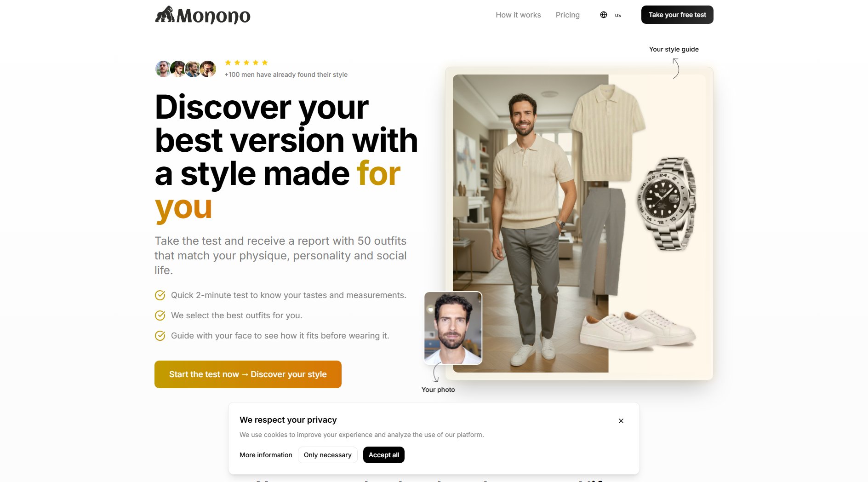Image resolution: width=868 pixels, height=482 pixels.
Task: Click the Take your free test button
Action: 677,15
